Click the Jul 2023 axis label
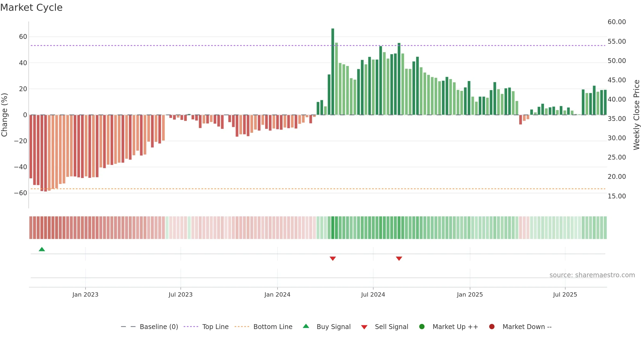 click(x=181, y=294)
